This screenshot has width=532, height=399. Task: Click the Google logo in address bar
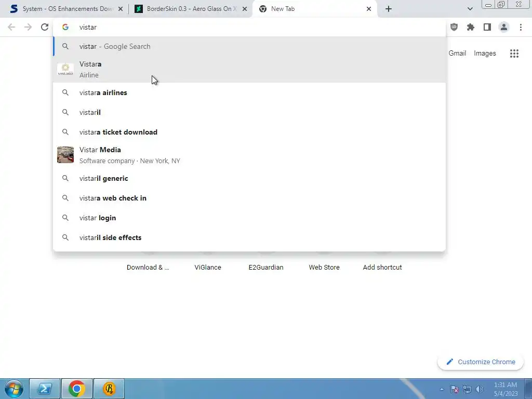coord(65,27)
